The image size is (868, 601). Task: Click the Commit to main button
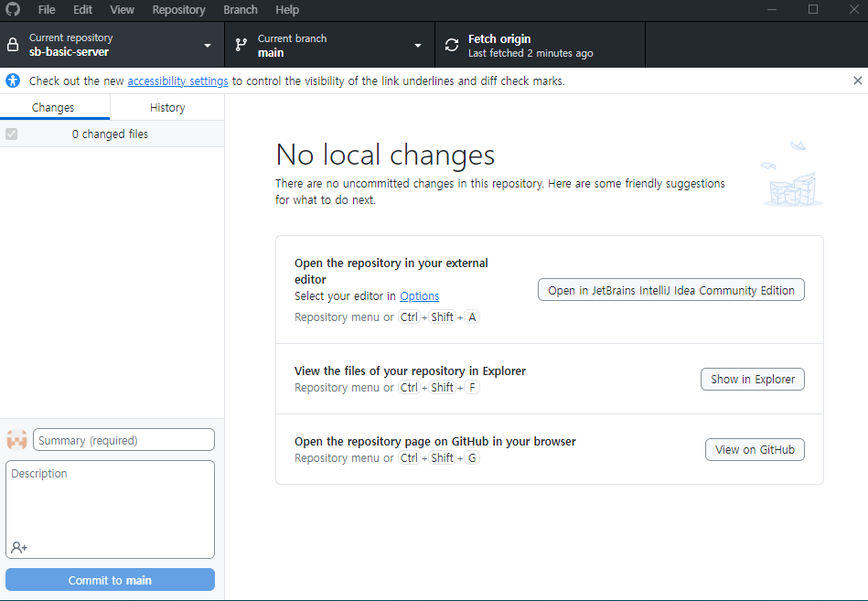[110, 580]
